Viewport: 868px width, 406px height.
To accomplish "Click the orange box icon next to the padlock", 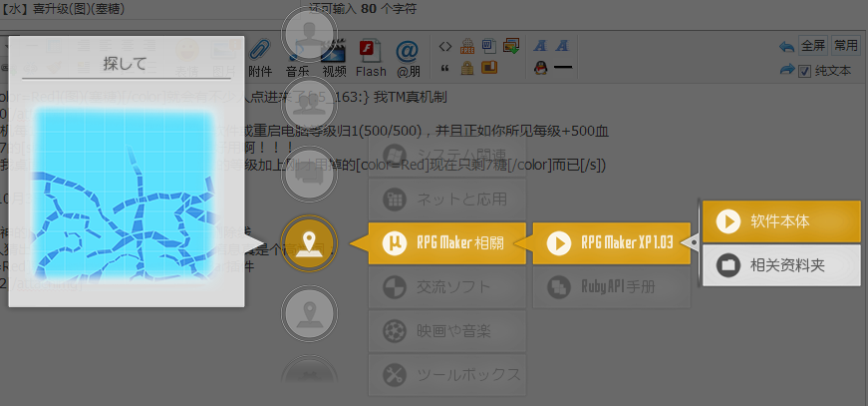I will coord(488,67).
